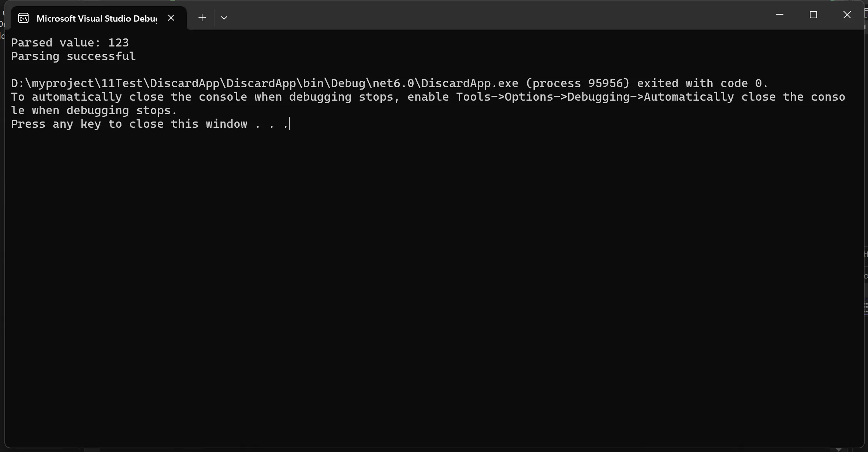Click the "Press any key to close" prompt
The image size is (868, 452).
[x=87, y=124]
